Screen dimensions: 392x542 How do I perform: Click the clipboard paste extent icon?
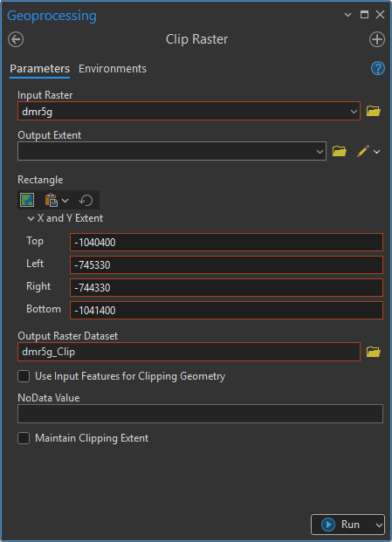(52, 200)
